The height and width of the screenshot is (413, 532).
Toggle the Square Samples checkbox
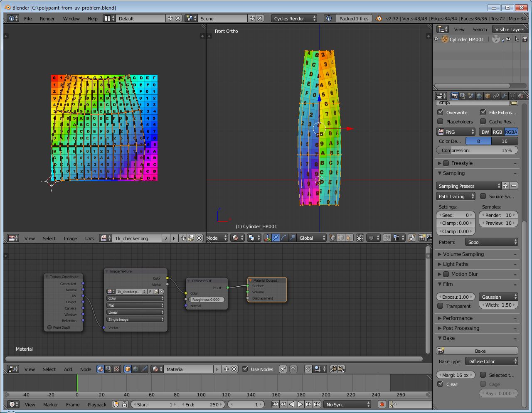(483, 196)
